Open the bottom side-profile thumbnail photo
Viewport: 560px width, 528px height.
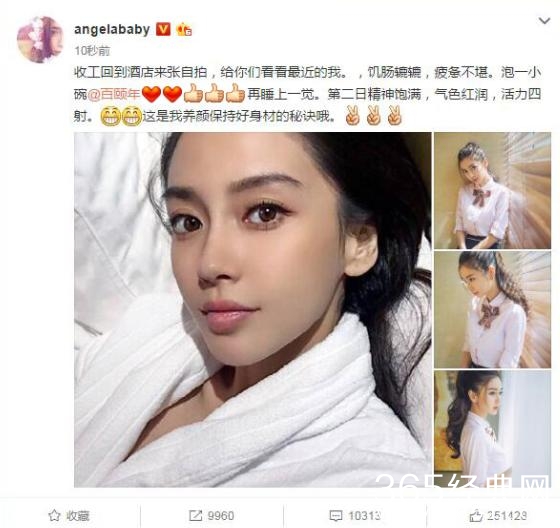tap(492, 429)
